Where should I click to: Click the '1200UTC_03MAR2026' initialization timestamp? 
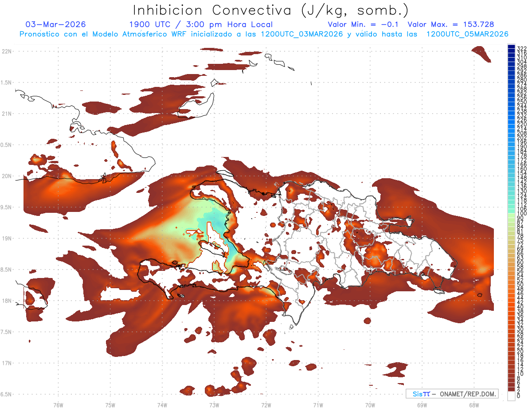pyautogui.click(x=302, y=34)
